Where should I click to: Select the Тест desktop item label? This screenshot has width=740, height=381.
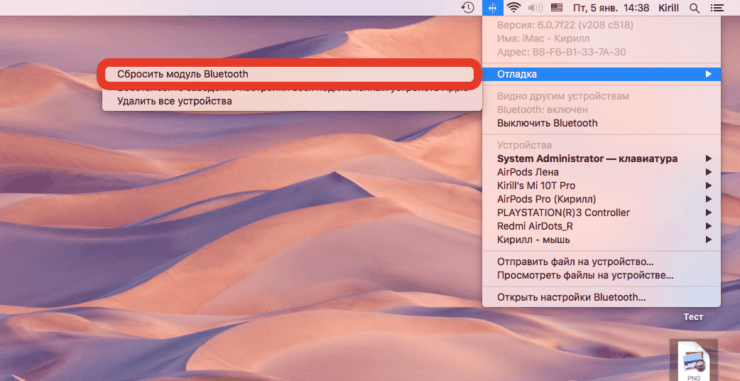(x=693, y=317)
